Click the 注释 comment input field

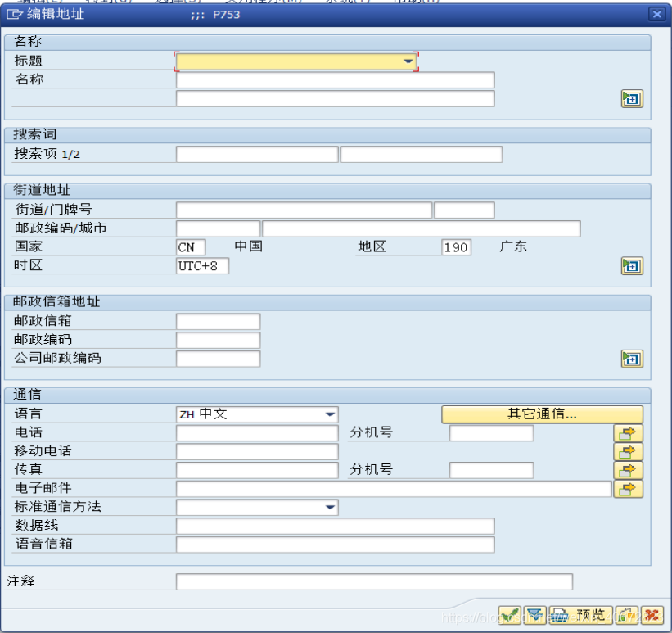(374, 582)
